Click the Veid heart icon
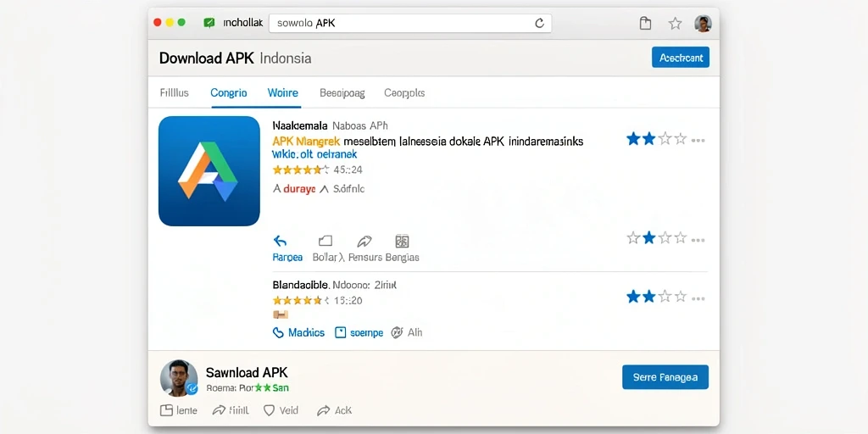 click(269, 410)
